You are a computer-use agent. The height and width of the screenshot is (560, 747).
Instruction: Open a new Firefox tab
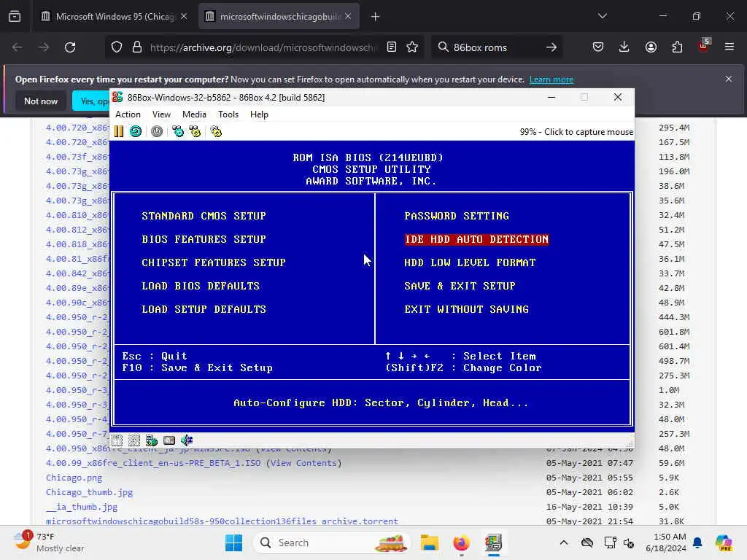click(x=376, y=17)
